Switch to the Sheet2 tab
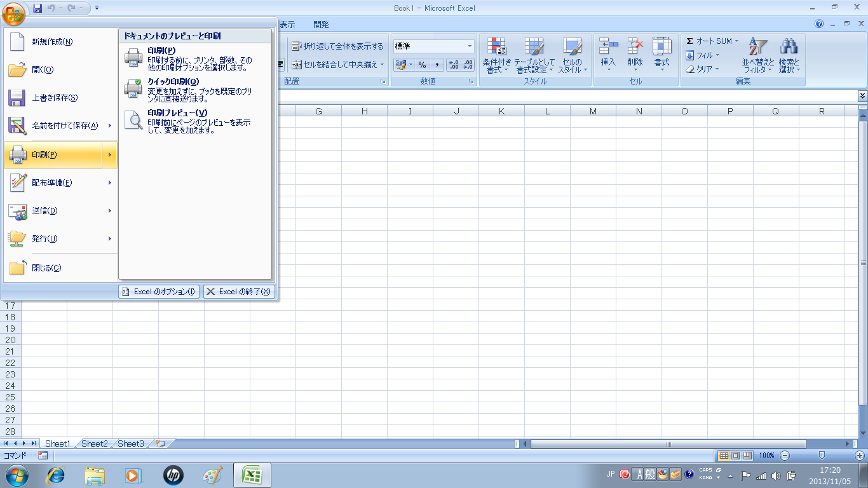This screenshot has width=868, height=488. [94, 444]
